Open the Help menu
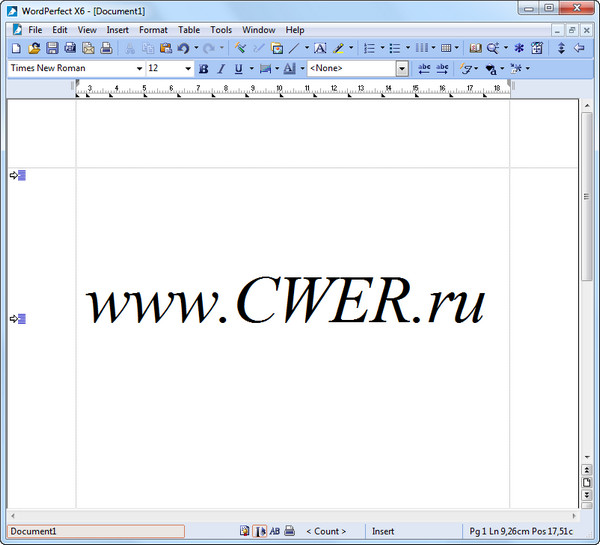This screenshot has height=545, width=600. tap(295, 30)
